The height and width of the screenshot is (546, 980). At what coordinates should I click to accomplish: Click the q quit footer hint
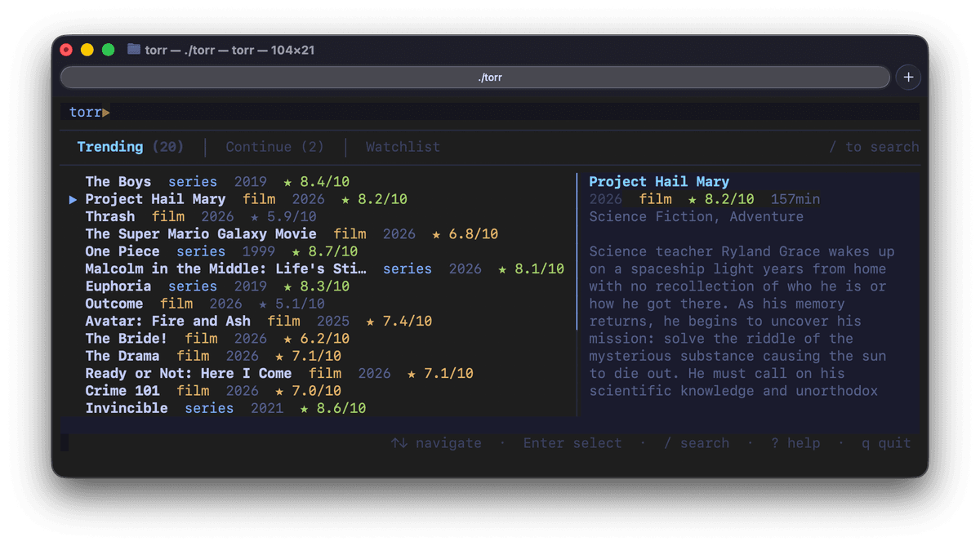[x=886, y=443]
